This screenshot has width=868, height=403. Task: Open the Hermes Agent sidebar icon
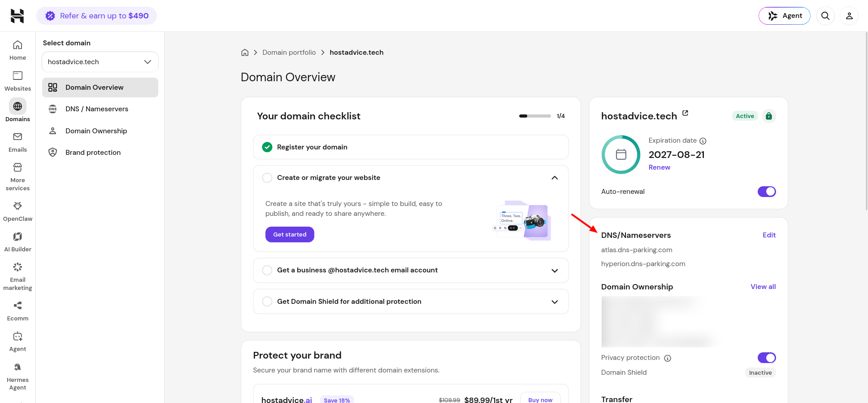17,367
